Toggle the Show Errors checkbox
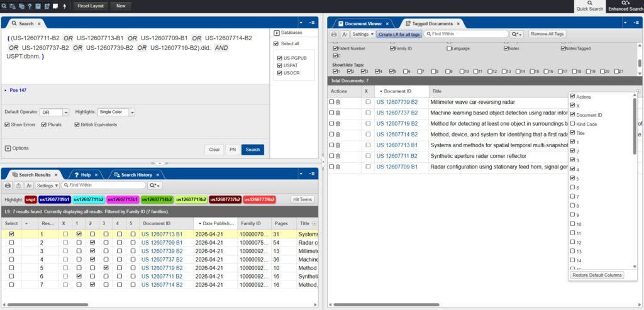Screen dimensions: 644x310 8,125
